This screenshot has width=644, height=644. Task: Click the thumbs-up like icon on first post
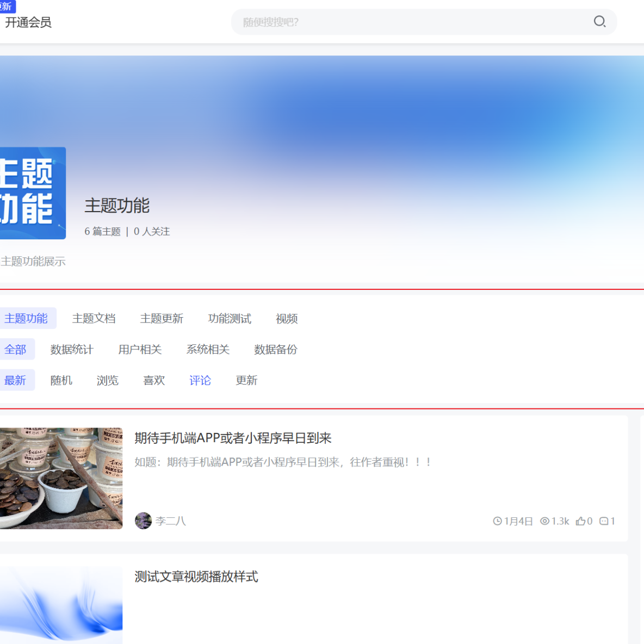pos(580,521)
